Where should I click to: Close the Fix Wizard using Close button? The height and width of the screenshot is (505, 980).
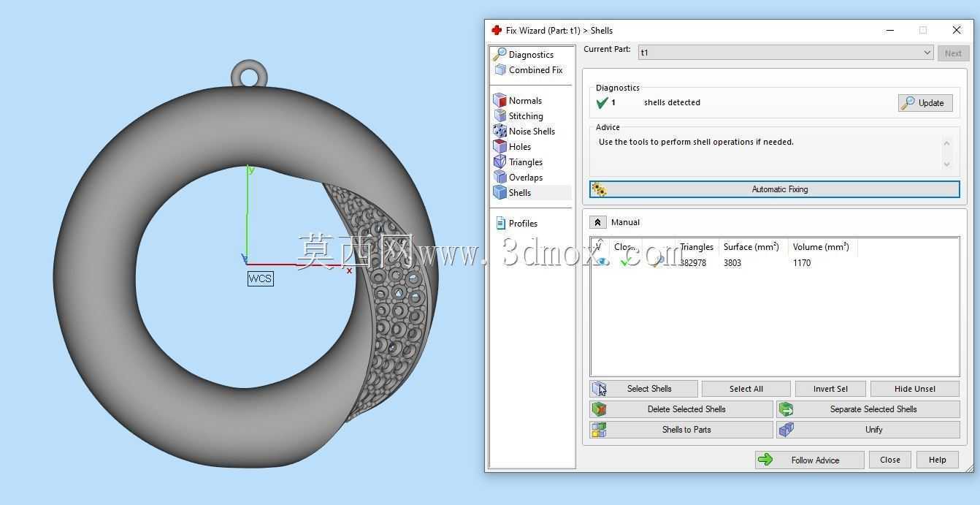click(889, 460)
